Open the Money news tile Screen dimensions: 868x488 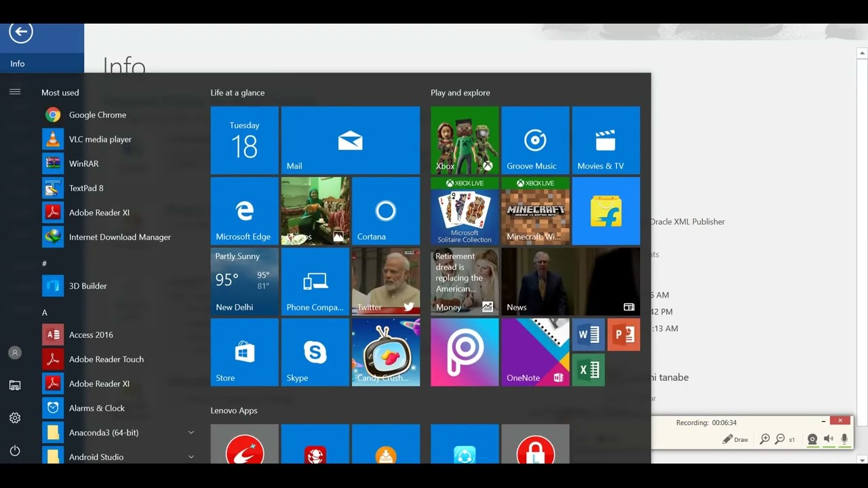[x=465, y=282]
